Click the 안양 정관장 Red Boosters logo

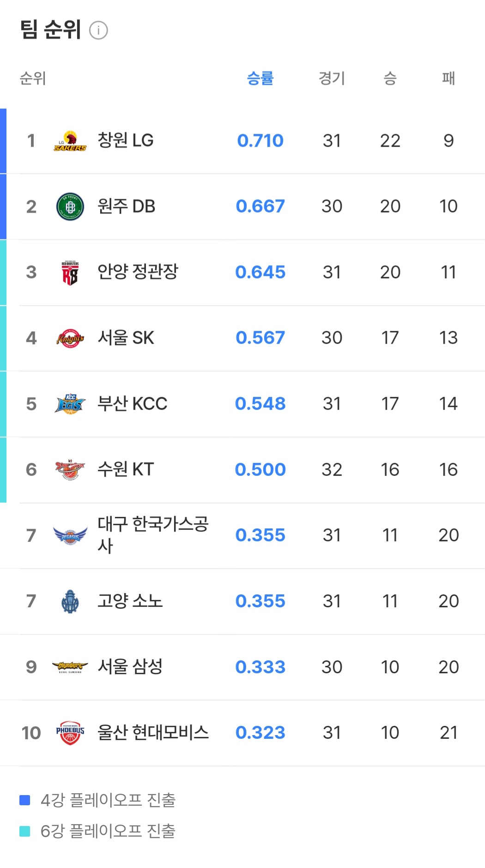(70, 272)
